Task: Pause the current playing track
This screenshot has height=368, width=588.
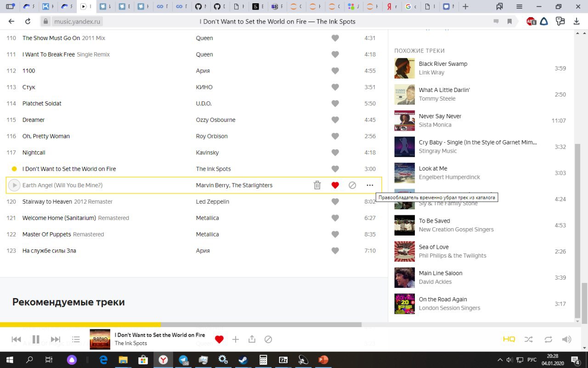Action: pyautogui.click(x=36, y=339)
